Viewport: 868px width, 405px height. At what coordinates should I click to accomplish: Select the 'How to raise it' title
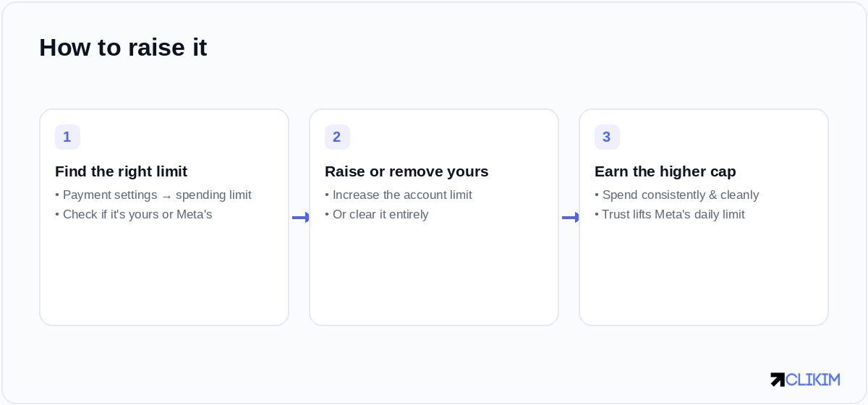click(123, 48)
